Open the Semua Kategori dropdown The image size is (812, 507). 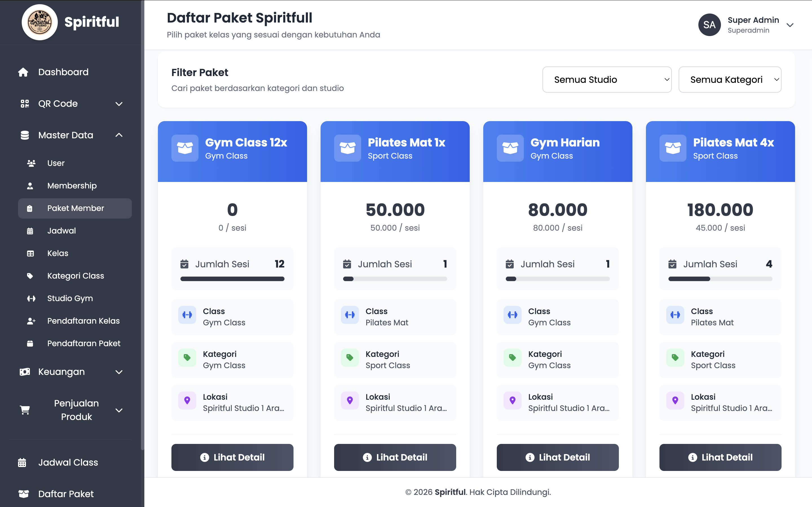[x=729, y=79]
